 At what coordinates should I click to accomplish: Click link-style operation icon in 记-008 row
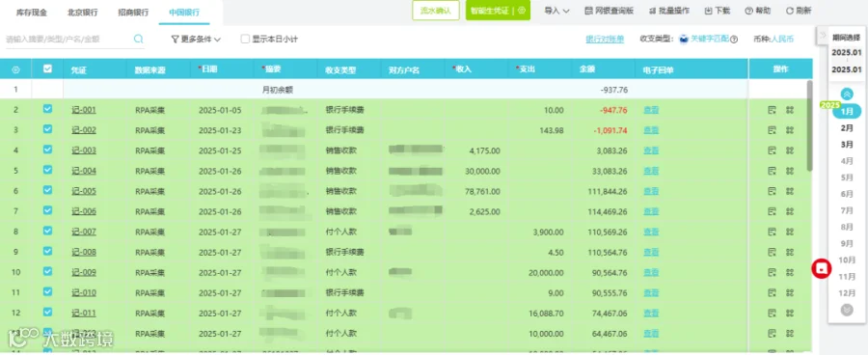click(790, 252)
